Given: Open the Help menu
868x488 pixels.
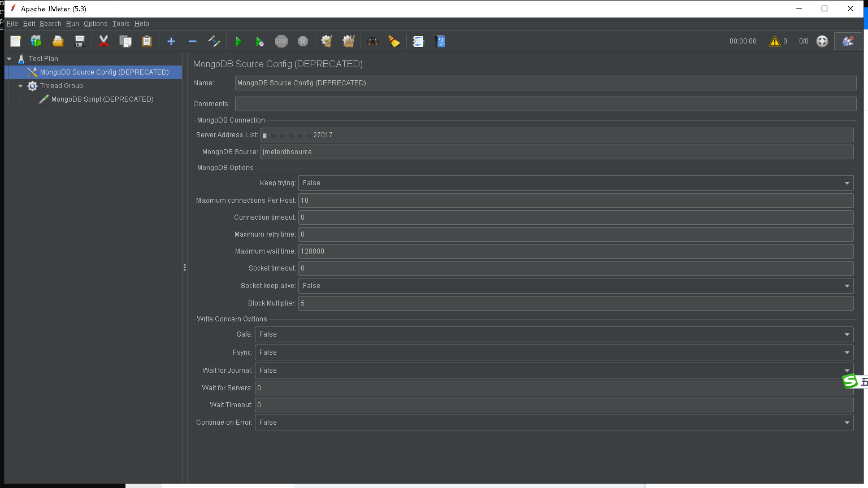Looking at the screenshot, I should point(142,24).
